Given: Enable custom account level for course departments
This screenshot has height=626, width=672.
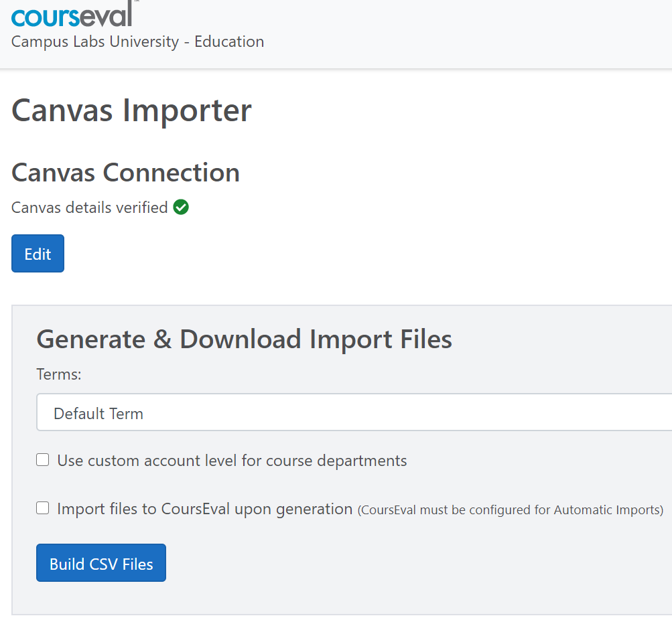Looking at the screenshot, I should [x=42, y=460].
